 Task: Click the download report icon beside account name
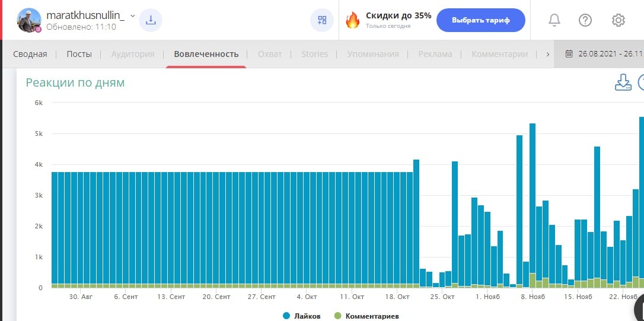(x=151, y=20)
